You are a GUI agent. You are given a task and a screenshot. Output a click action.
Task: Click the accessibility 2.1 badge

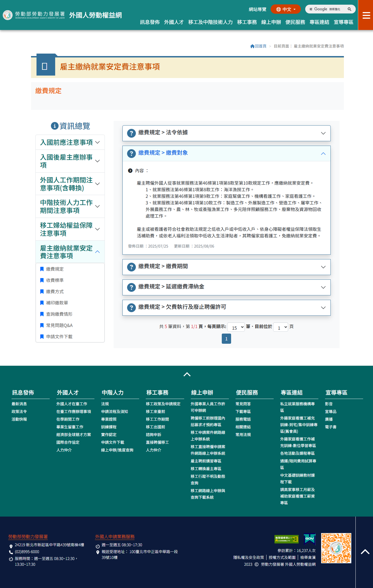click(286, 539)
